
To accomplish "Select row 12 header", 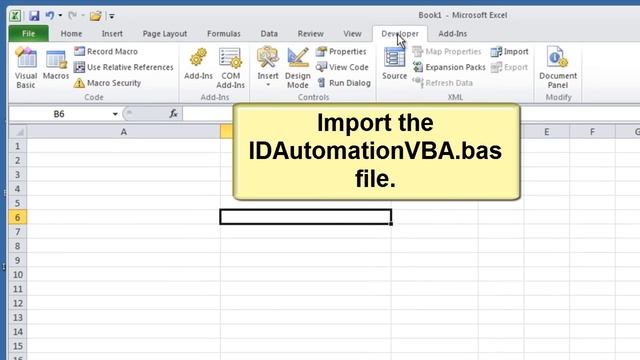I will (x=18, y=303).
